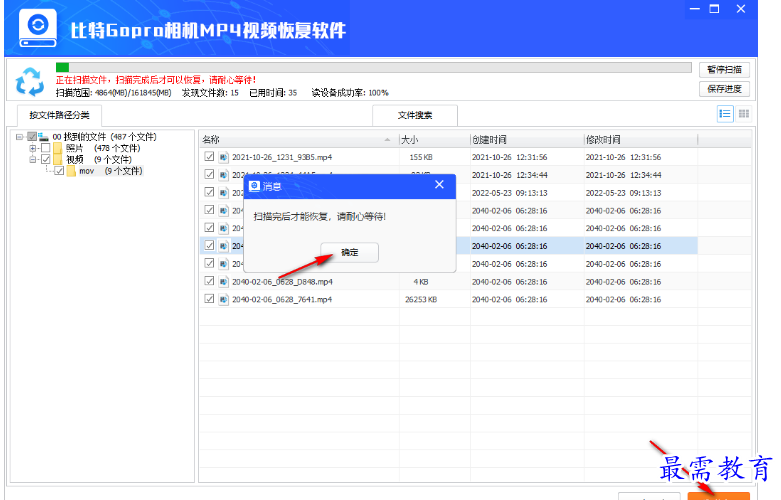
Task: Click the 26253 KB size cell
Action: point(421,300)
